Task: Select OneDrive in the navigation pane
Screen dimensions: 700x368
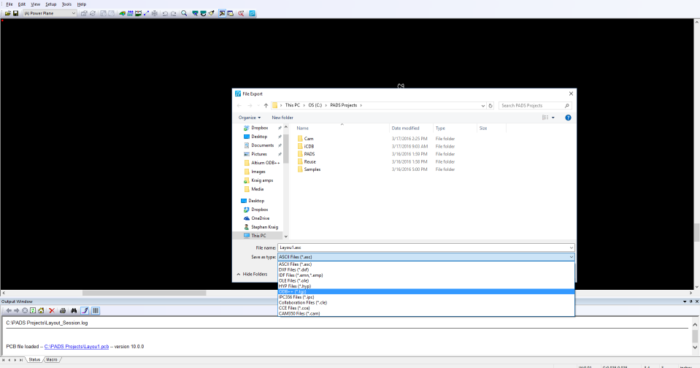Action: click(x=257, y=218)
